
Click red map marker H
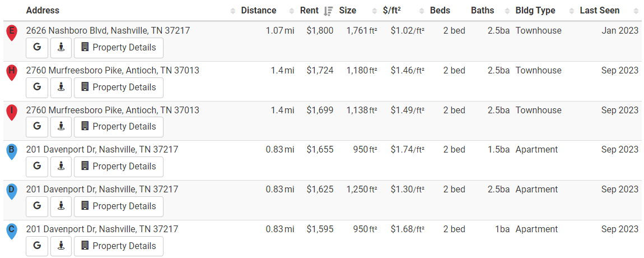12,73
